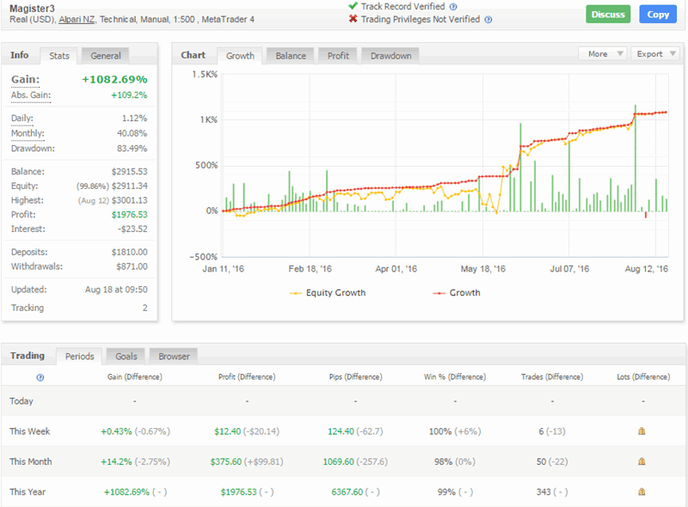Click the lots lock icon for This Week
This screenshot has height=507, width=688.
tap(641, 431)
